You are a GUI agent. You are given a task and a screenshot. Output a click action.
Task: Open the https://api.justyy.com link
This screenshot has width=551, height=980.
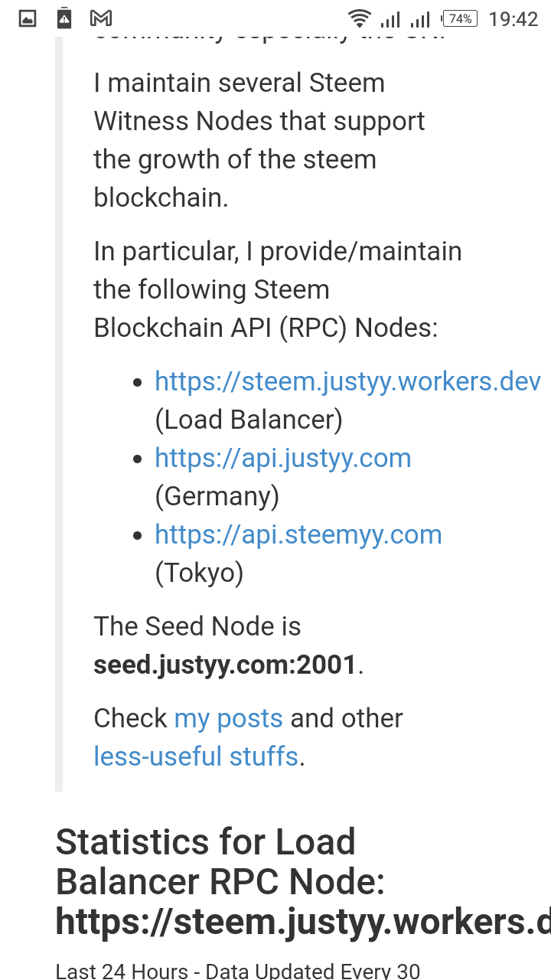[x=283, y=458]
